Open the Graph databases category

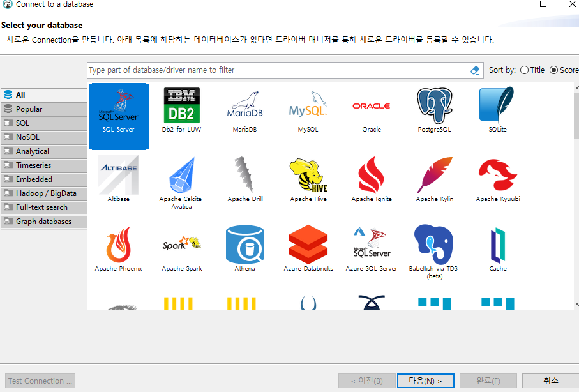coord(43,222)
